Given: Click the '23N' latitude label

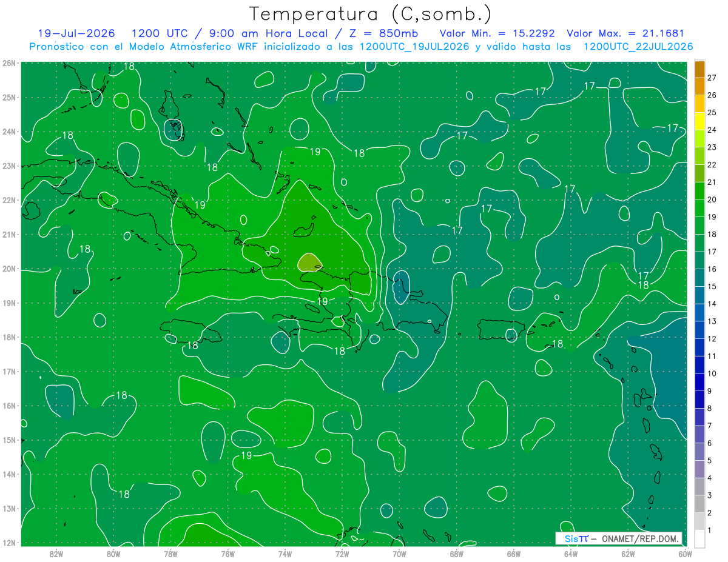Looking at the screenshot, I should click(9, 166).
